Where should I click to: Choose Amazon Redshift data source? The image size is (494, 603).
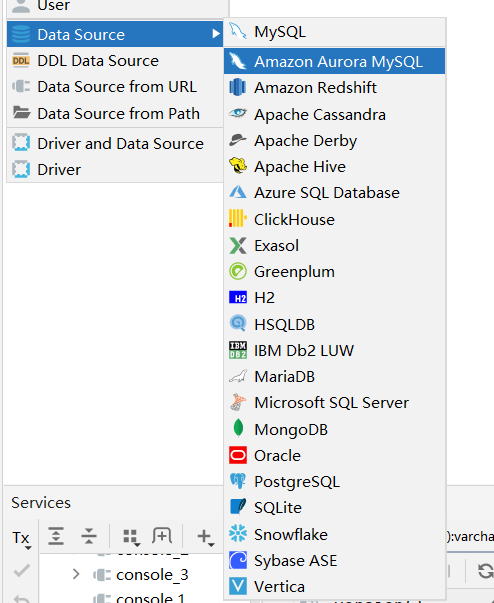point(334,88)
